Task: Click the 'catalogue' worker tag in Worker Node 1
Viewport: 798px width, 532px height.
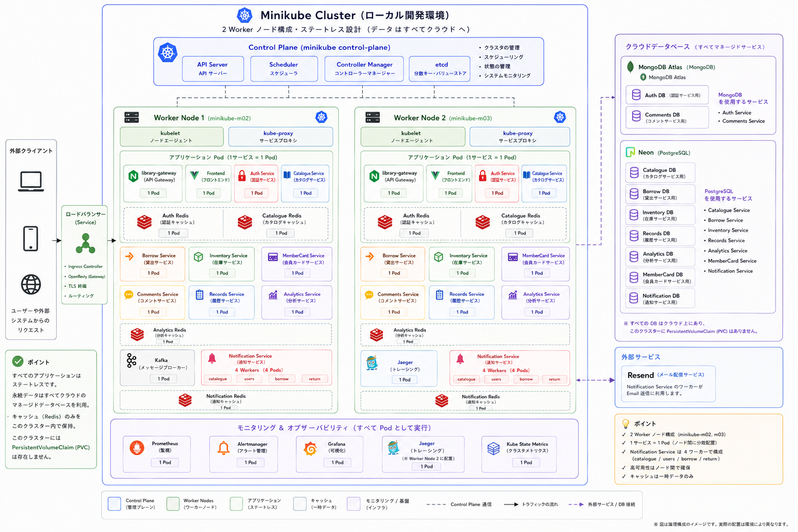Action: (218, 379)
